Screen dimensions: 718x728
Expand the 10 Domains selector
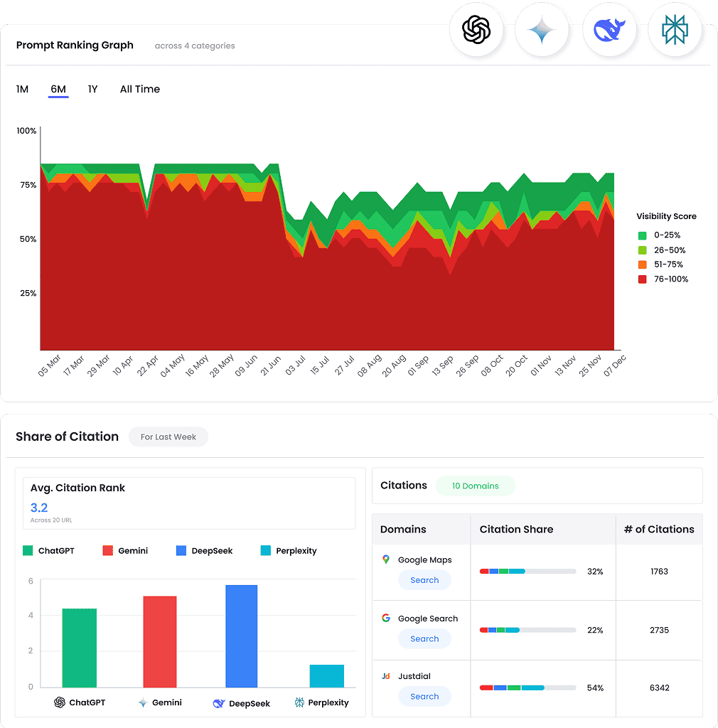click(475, 486)
